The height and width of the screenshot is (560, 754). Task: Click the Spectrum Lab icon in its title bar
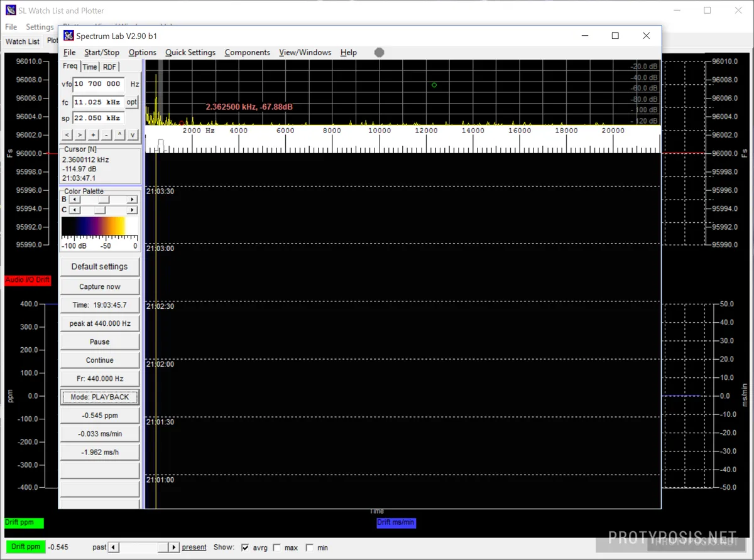point(68,36)
